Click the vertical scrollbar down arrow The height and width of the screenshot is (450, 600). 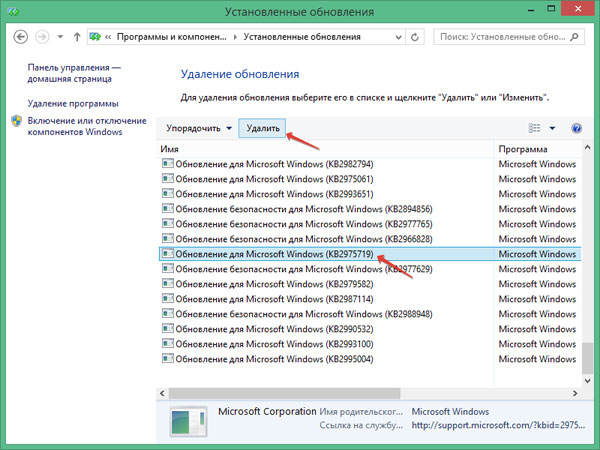(x=587, y=380)
